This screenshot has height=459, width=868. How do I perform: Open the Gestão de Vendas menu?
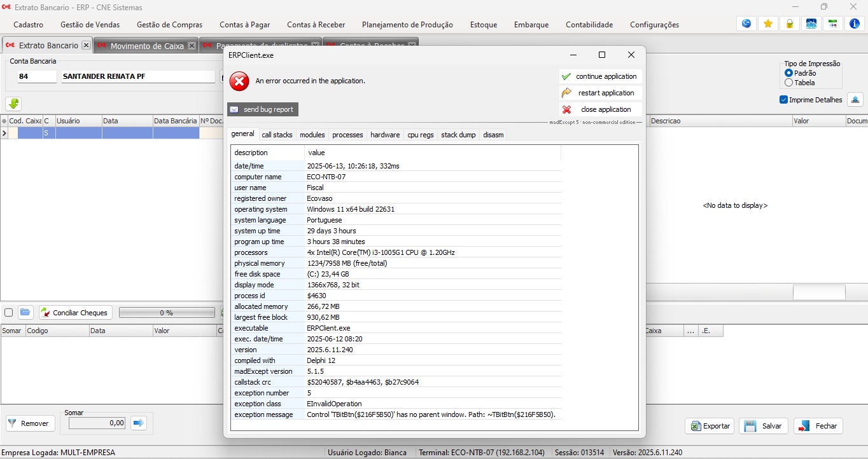coord(90,25)
